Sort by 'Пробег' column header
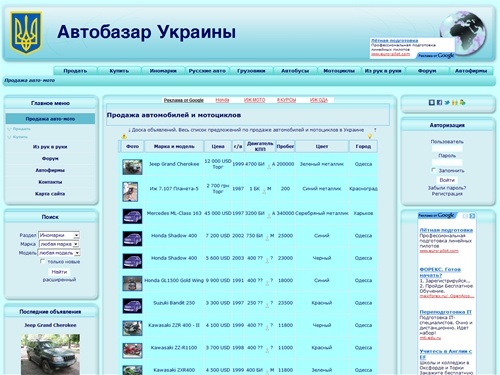Screen dimensions: 500x375 click(285, 146)
